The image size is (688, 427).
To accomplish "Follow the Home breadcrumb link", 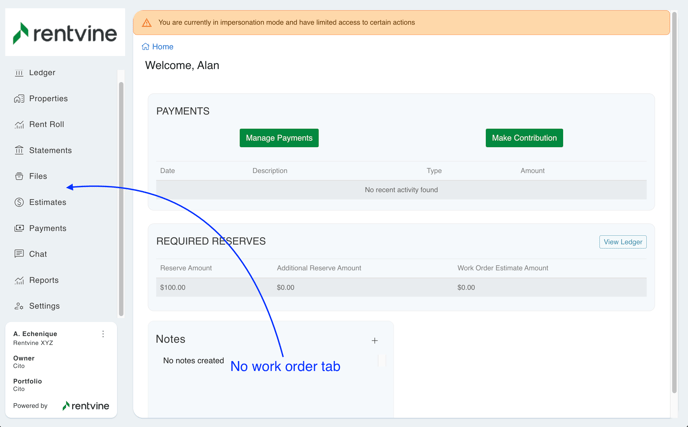I will (x=163, y=47).
